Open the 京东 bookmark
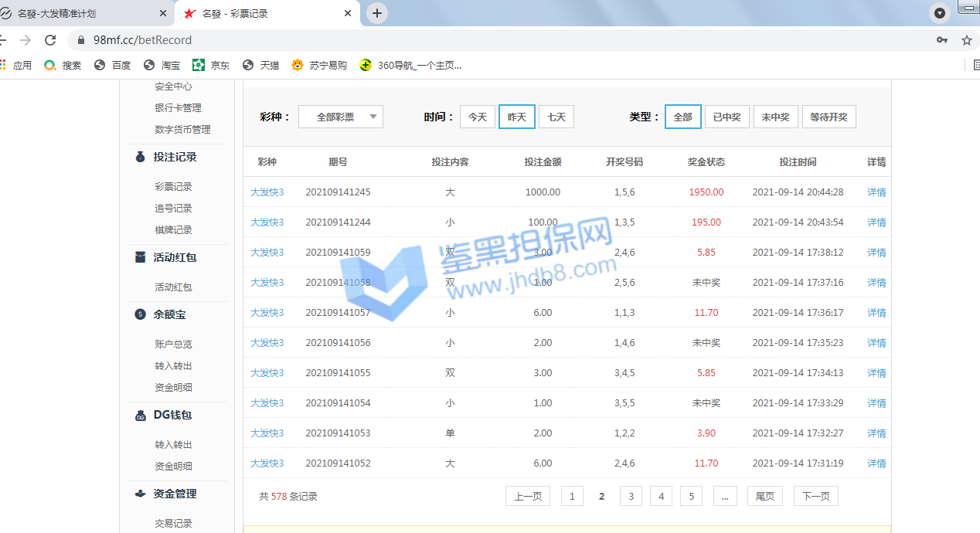This screenshot has width=980, height=533. pyautogui.click(x=211, y=66)
